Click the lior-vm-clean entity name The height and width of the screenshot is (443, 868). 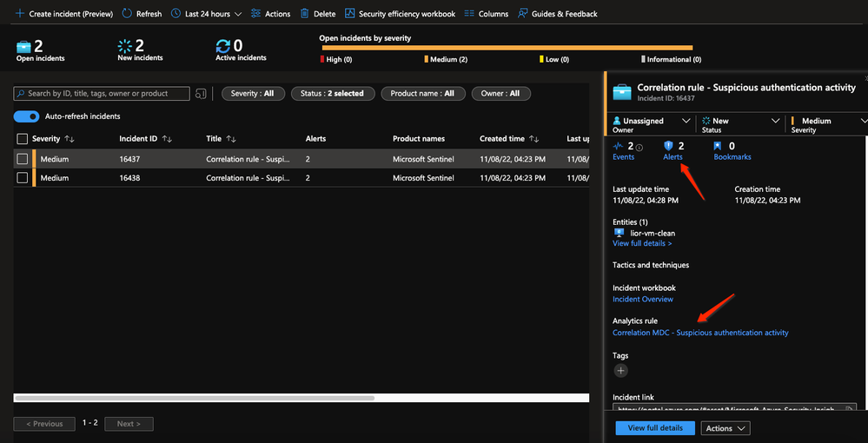point(653,234)
